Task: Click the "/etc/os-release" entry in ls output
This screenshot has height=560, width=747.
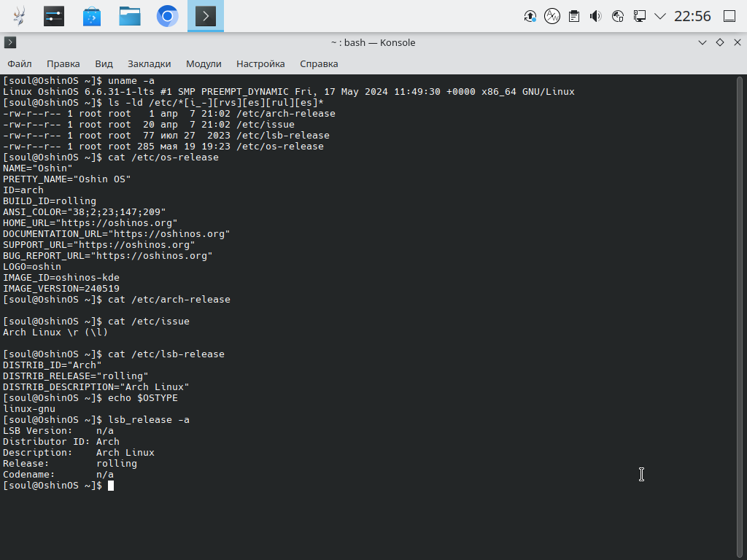Action: click(280, 147)
